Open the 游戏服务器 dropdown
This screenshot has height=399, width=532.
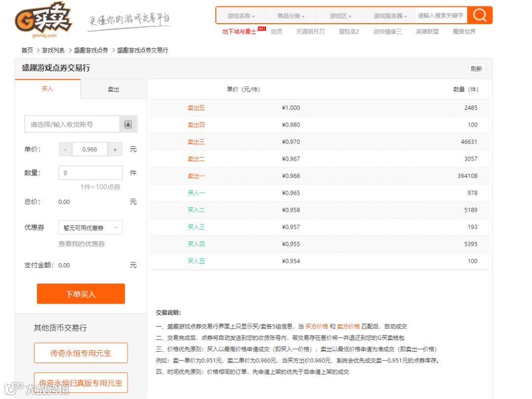click(390, 16)
